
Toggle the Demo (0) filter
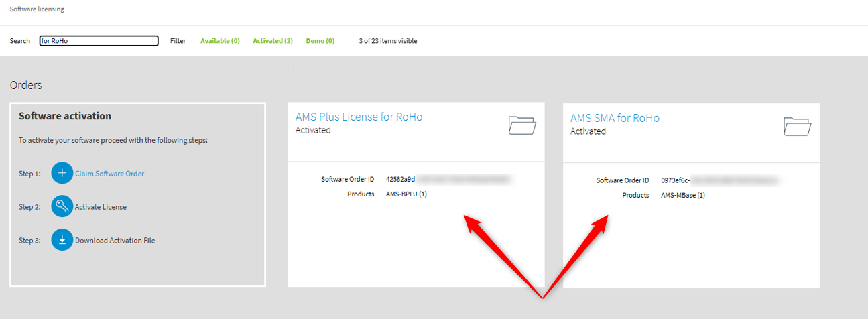[x=320, y=41]
